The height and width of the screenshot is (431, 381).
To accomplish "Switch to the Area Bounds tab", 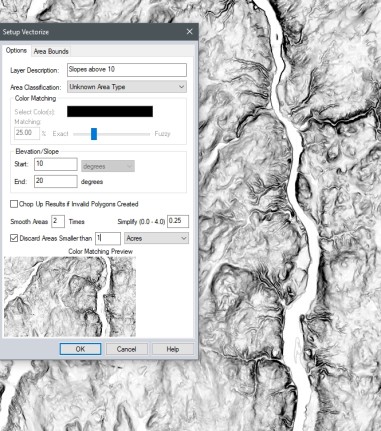I will pyautogui.click(x=51, y=51).
